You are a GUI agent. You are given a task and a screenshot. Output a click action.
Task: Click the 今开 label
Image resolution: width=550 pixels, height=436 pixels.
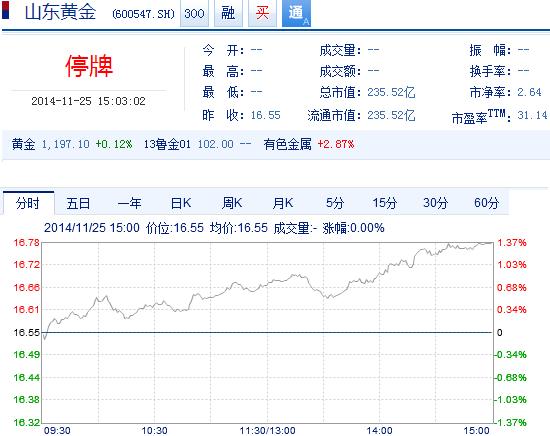(x=223, y=51)
